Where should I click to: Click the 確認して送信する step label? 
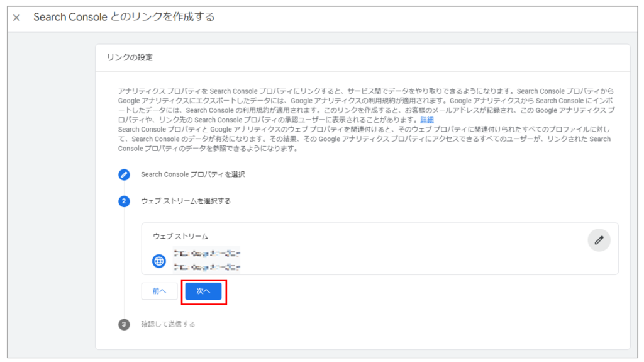pyautogui.click(x=168, y=324)
